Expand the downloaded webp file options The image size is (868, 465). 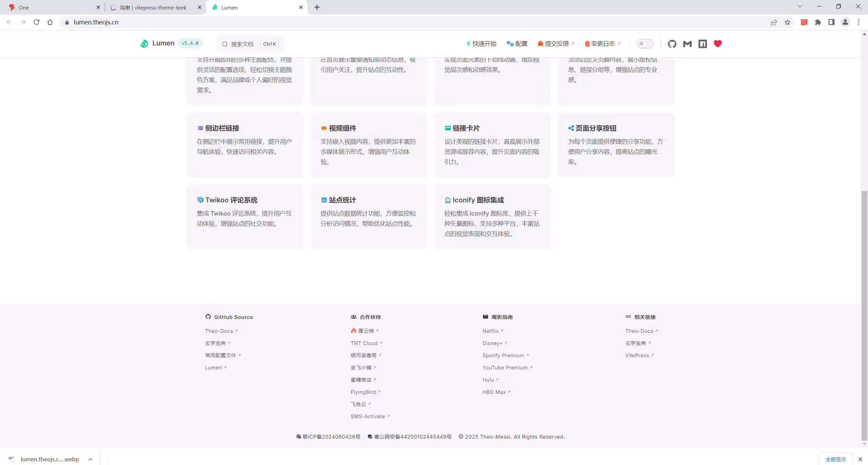[x=91, y=459]
